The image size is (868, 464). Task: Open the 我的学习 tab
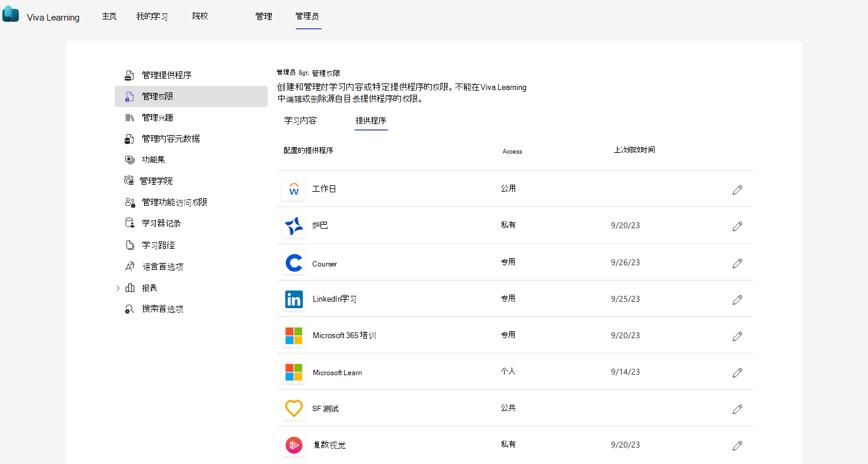click(152, 16)
